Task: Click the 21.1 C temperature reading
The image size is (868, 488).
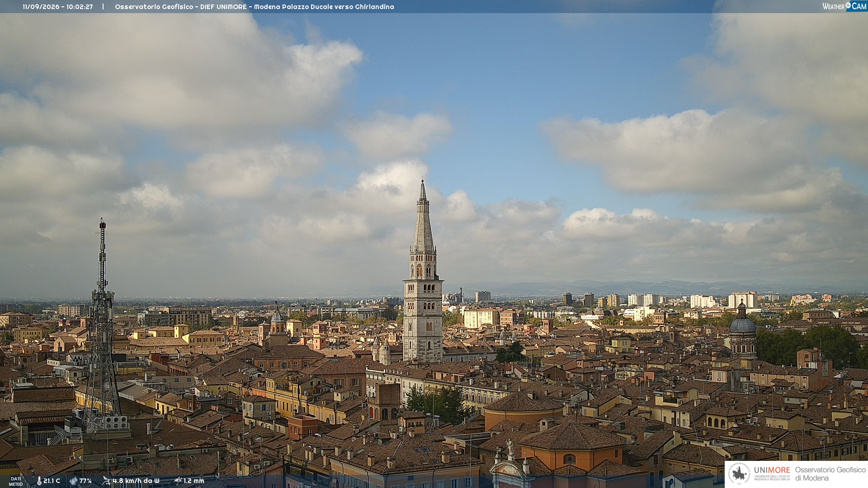Action: pos(52,481)
